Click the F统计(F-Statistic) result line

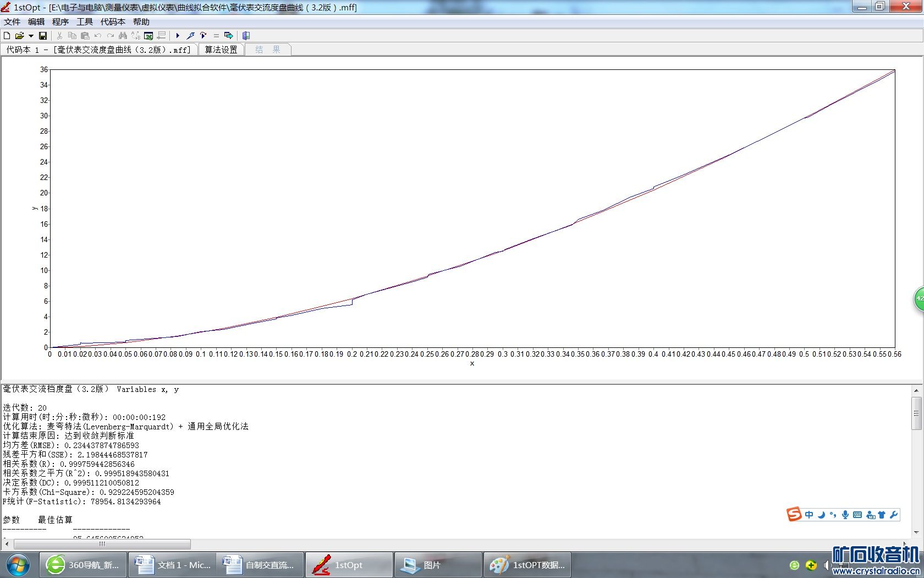point(82,501)
